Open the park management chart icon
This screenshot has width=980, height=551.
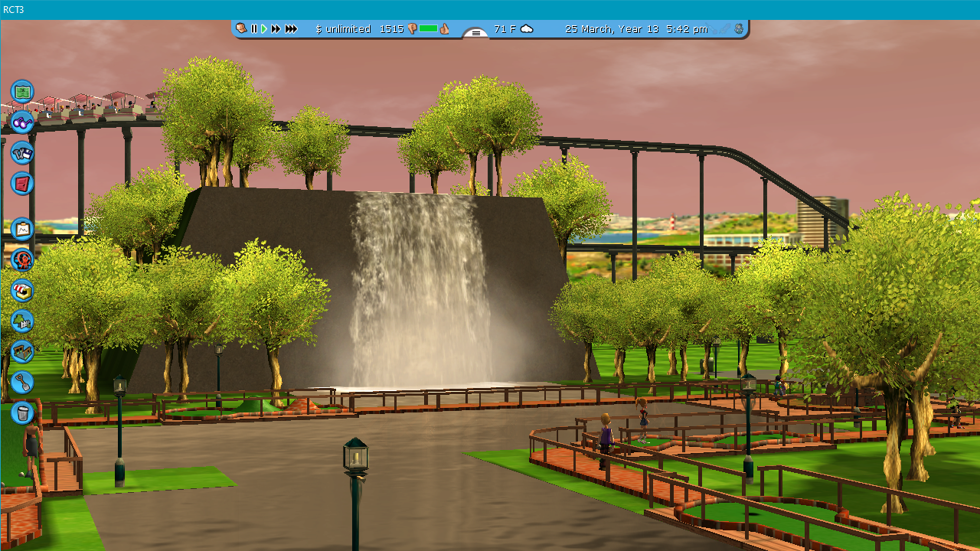coord(22,230)
